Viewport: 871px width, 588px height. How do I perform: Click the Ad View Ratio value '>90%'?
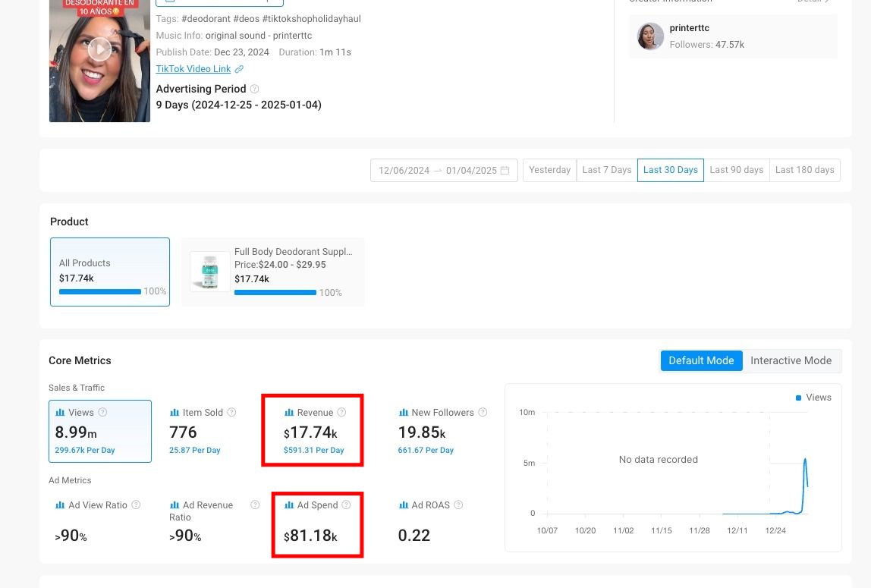click(x=71, y=536)
